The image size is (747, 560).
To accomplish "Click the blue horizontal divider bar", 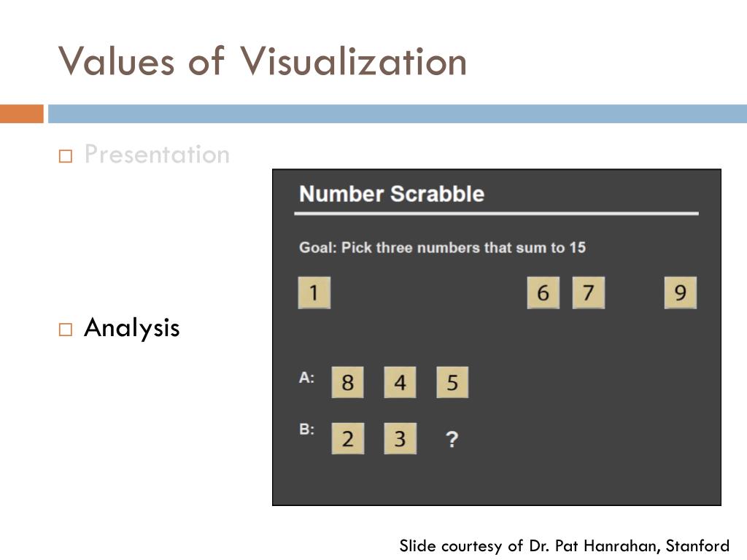I will 398,114.
